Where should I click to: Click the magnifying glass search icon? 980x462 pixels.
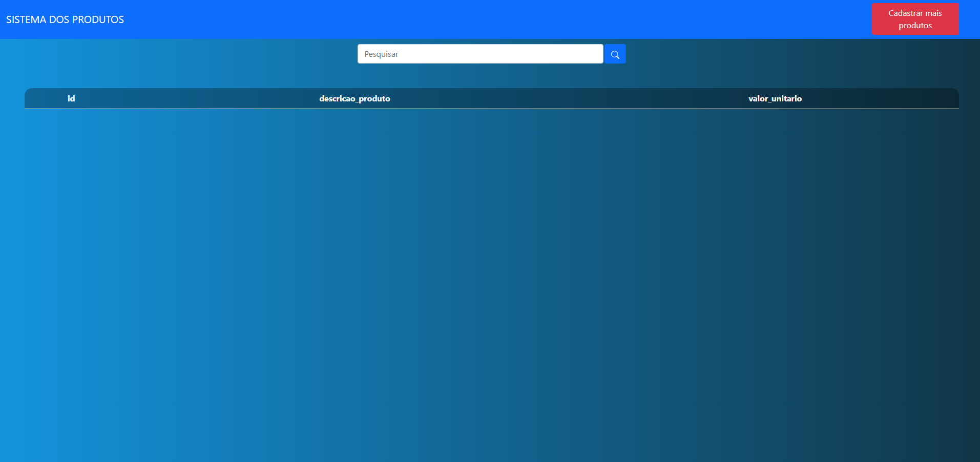615,54
